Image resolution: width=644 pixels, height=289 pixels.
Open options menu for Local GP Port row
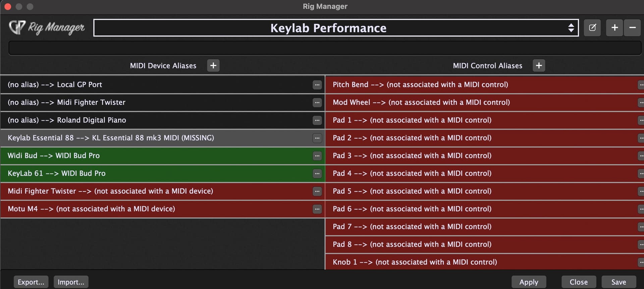coord(317,85)
